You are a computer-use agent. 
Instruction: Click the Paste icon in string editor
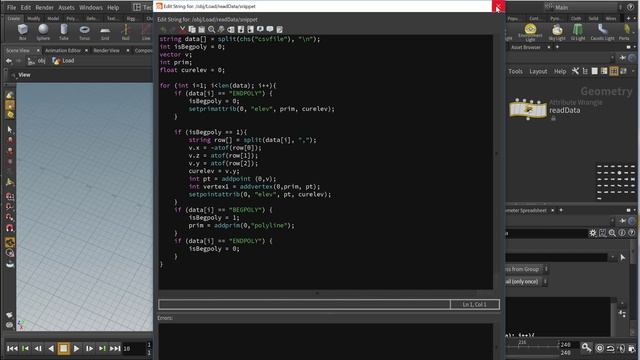202,29
